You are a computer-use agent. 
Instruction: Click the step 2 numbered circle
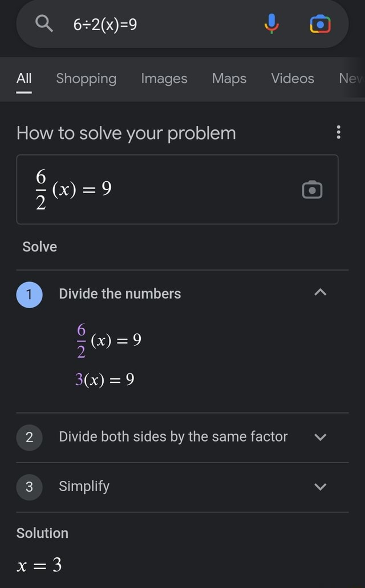tap(29, 438)
